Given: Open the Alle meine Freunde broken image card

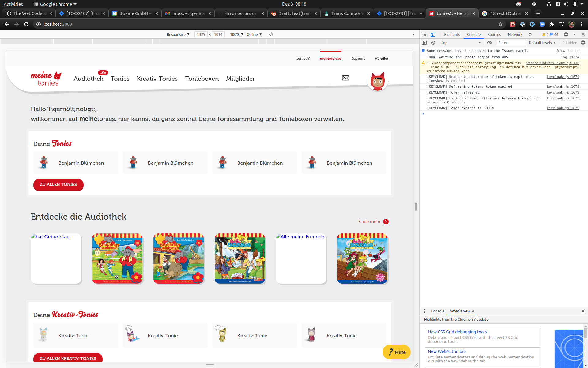Looking at the screenshot, I should click(301, 259).
